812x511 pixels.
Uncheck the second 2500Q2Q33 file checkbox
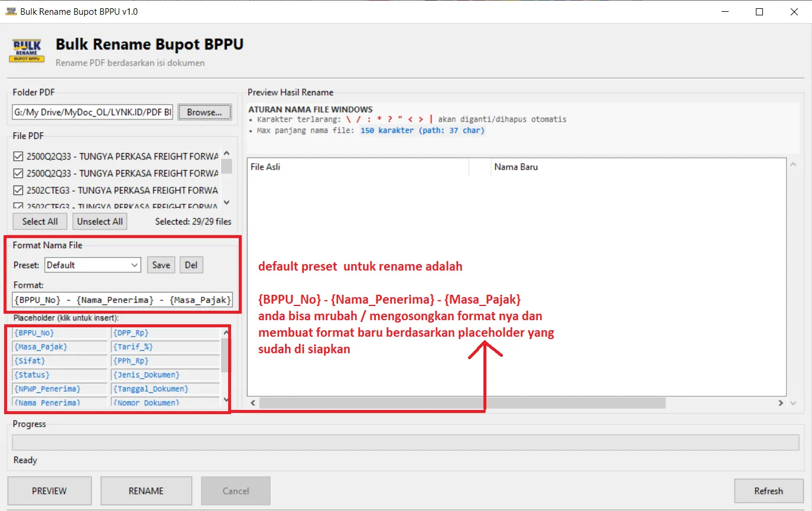(18, 174)
